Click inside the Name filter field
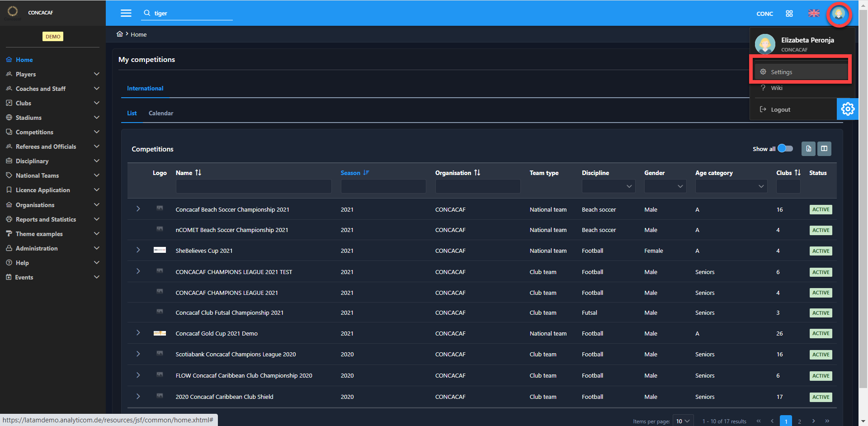 point(253,186)
